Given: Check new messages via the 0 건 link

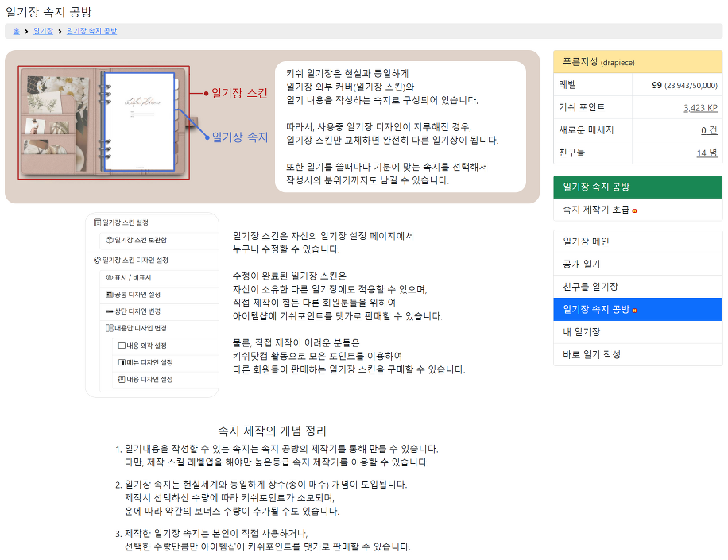Looking at the screenshot, I should click(x=709, y=129).
